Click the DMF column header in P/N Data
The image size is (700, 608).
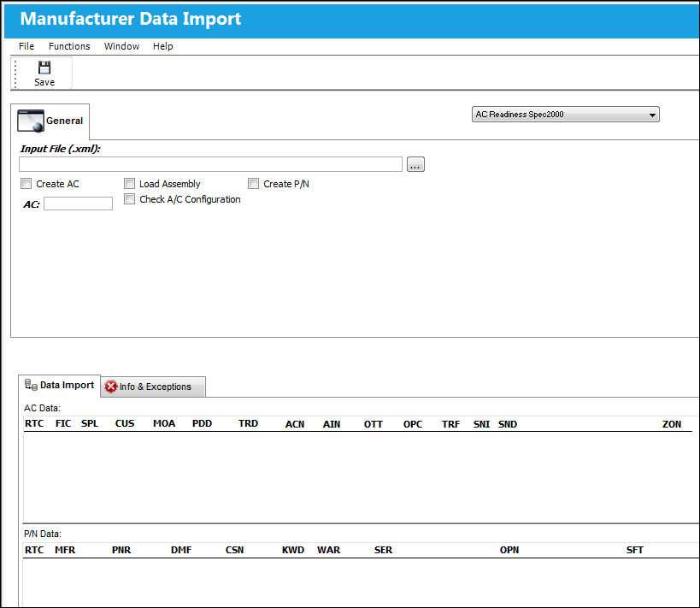point(181,550)
